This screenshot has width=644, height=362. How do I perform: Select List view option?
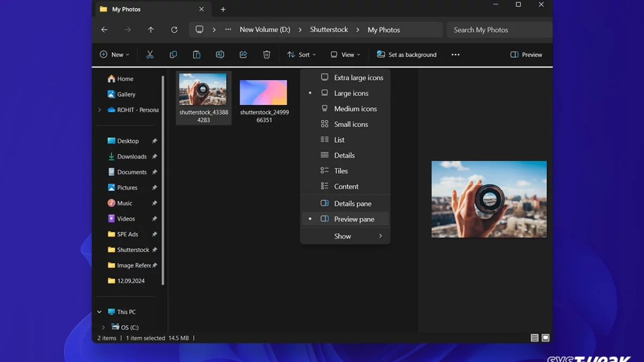pos(345,140)
